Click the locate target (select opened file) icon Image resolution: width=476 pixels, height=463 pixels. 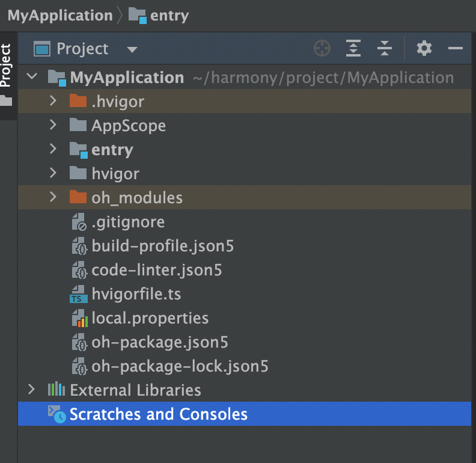coord(322,48)
